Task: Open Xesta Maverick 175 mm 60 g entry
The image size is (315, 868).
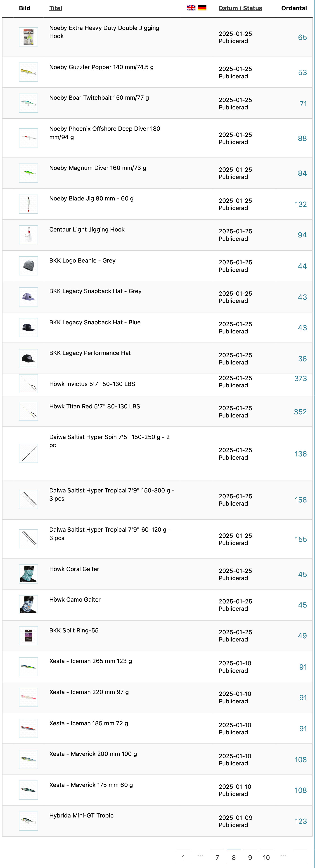Action: pyautogui.click(x=91, y=785)
